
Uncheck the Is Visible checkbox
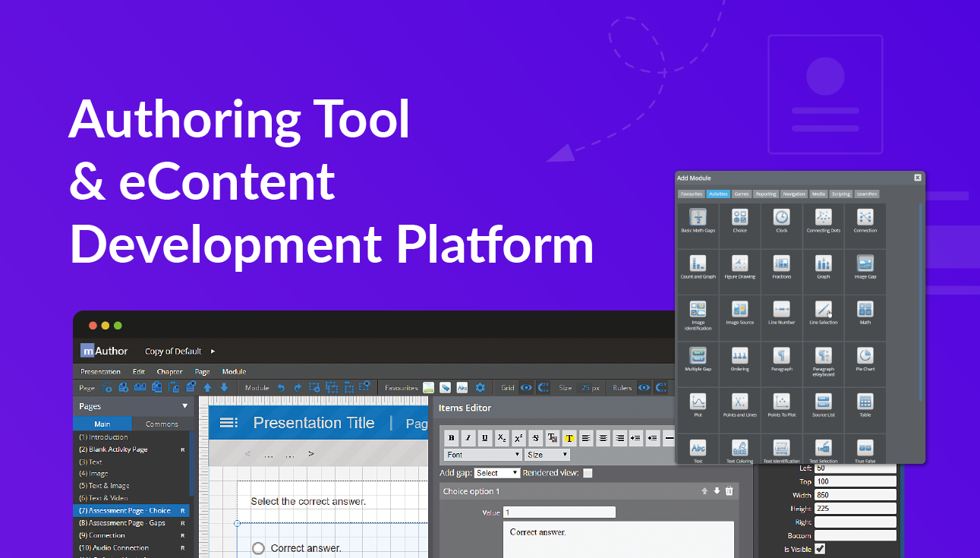click(819, 548)
